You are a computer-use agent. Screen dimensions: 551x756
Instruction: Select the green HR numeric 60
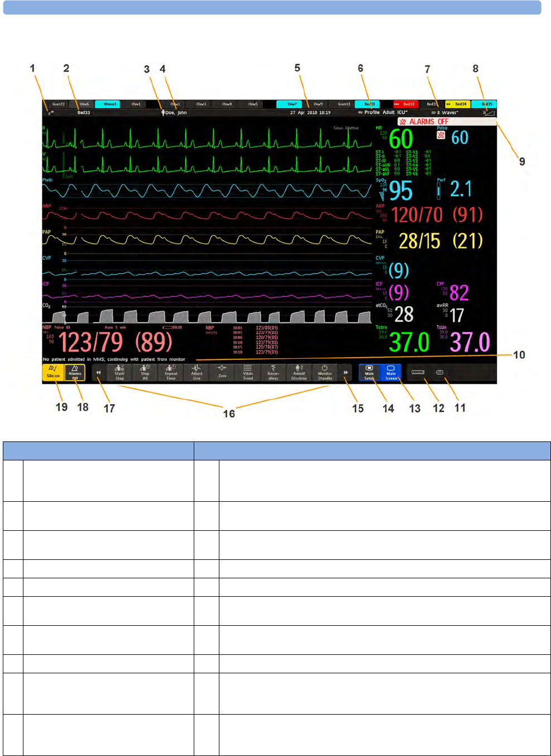click(x=401, y=139)
